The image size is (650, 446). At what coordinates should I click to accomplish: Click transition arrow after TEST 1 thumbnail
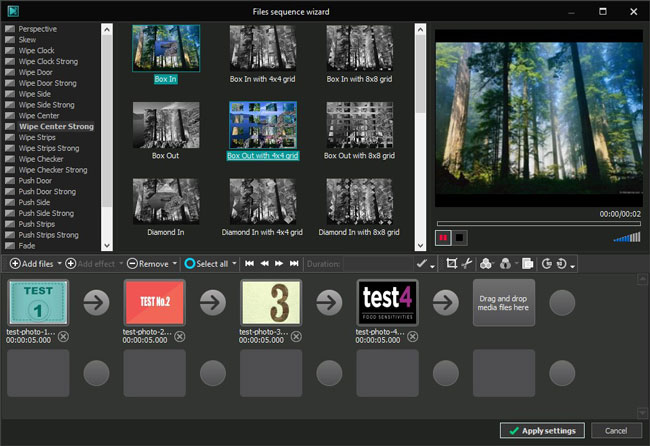click(96, 303)
